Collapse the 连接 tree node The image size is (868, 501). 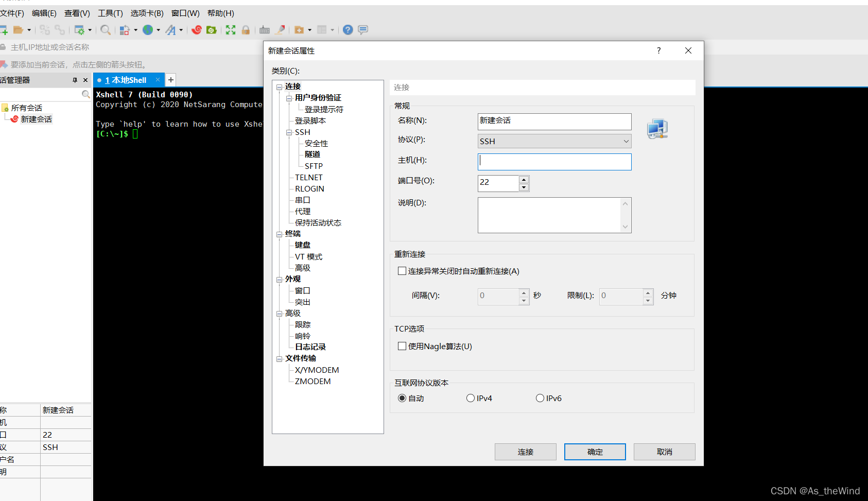[x=280, y=87]
